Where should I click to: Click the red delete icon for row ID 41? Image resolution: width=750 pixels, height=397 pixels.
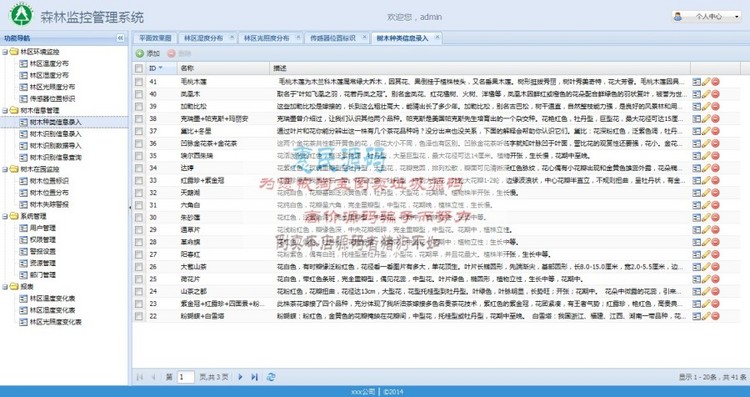[x=716, y=82]
